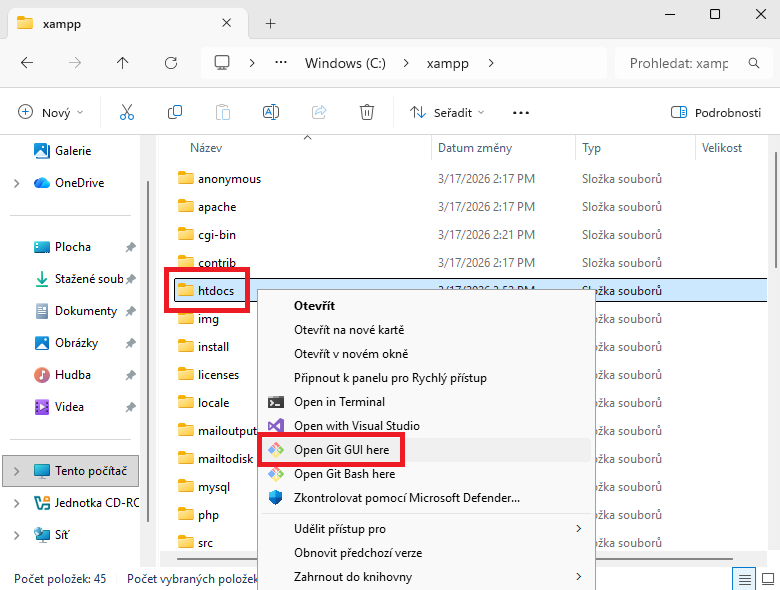This screenshot has width=780, height=590.
Task: Toggle the Podrobnosti details pane
Action: click(716, 112)
